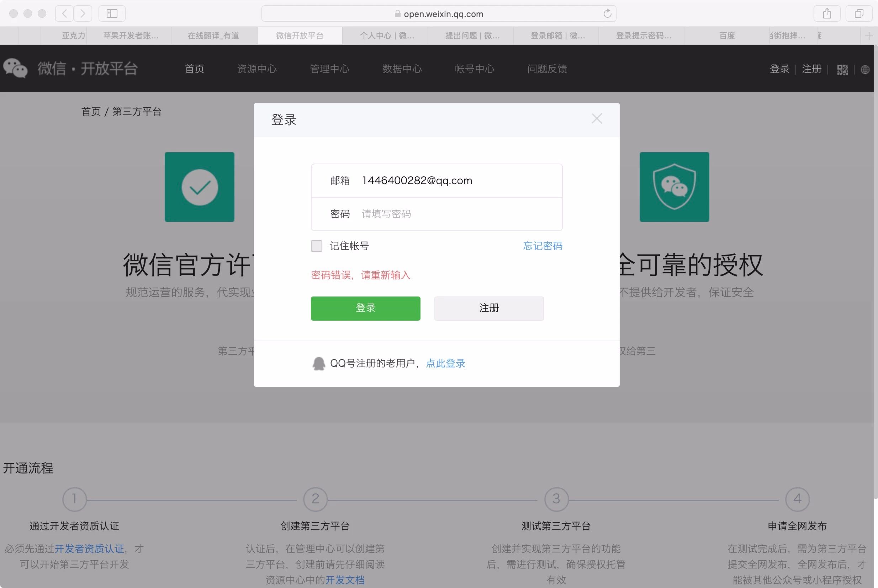Open 资源中心 in the navigation menu
Screen dimensions: 878x588
257,69
